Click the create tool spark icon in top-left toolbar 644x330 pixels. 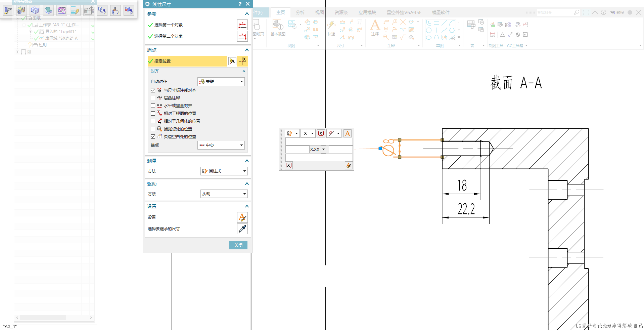pos(21,10)
